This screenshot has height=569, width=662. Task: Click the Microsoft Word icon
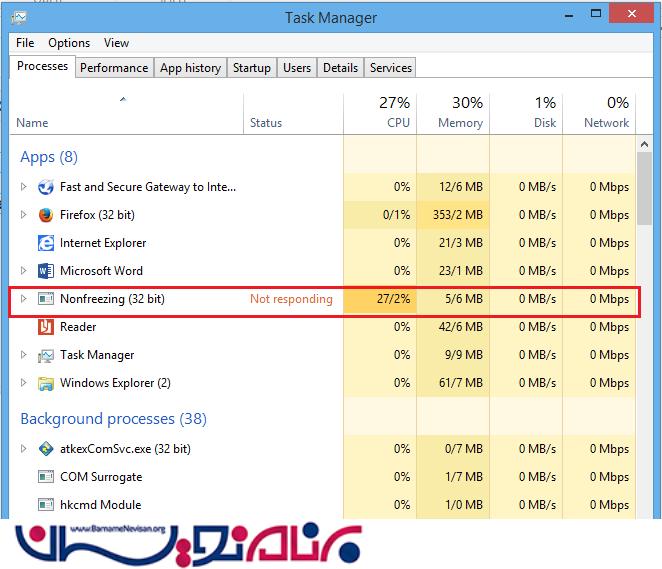coord(45,271)
